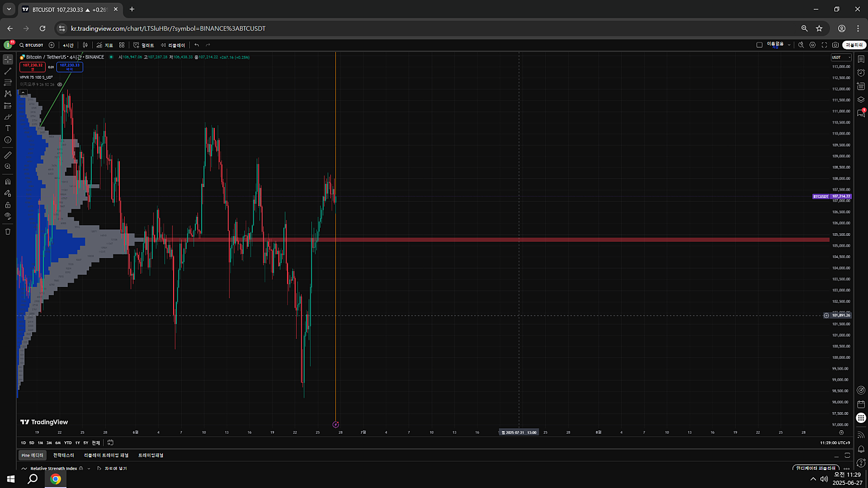Select the brush drawing tool

(8, 117)
